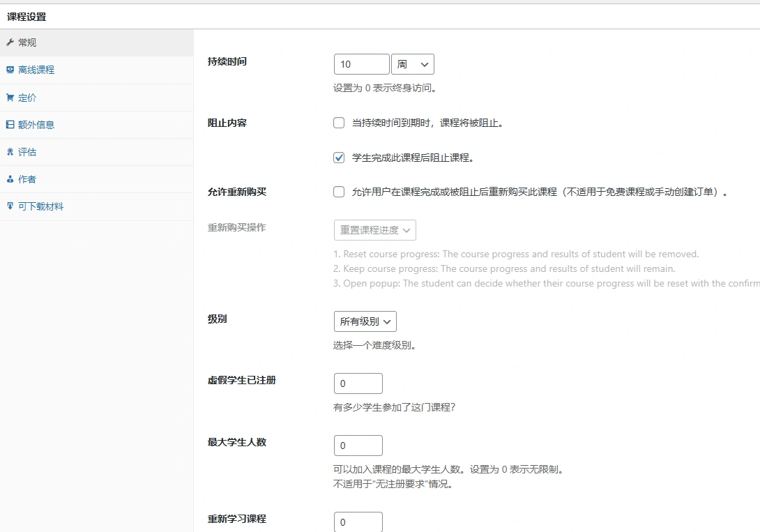Open the 可下载材料 settings section

(x=42, y=206)
